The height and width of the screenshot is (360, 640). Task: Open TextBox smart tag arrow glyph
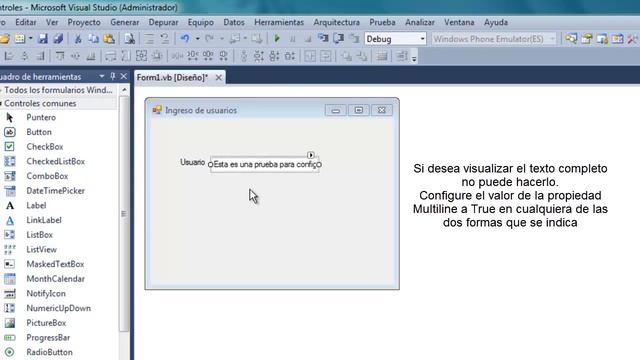[311, 155]
